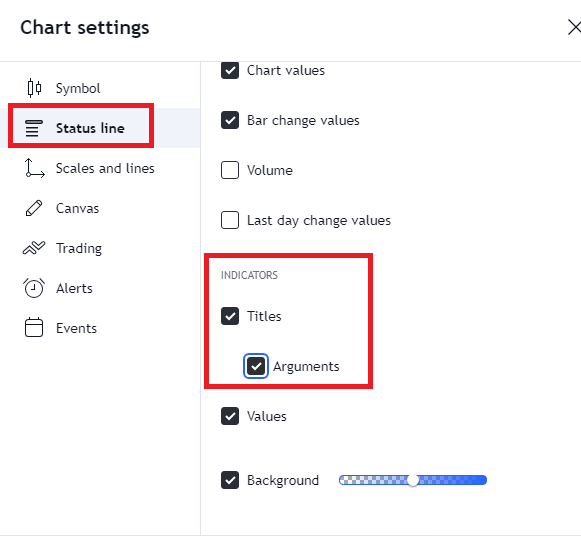Image resolution: width=581 pixels, height=548 pixels.
Task: Click the Scales and lines axis icon
Action: tap(34, 168)
